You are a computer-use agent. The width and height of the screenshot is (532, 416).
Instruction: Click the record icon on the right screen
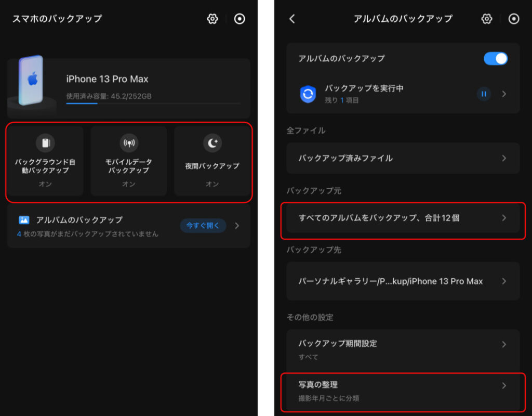tap(513, 19)
